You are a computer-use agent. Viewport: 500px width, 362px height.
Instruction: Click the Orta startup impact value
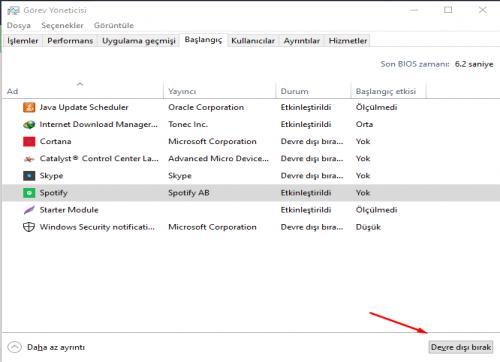click(364, 125)
